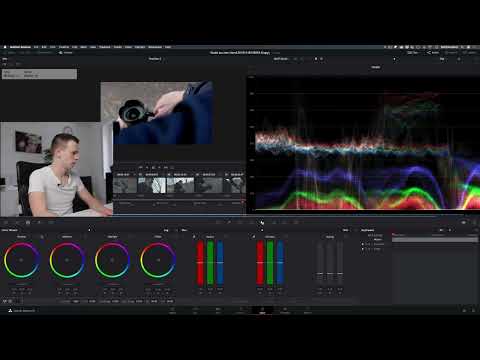Viewport: 480px width, 360px height.
Task: Open the File menu
Action: (36, 47)
